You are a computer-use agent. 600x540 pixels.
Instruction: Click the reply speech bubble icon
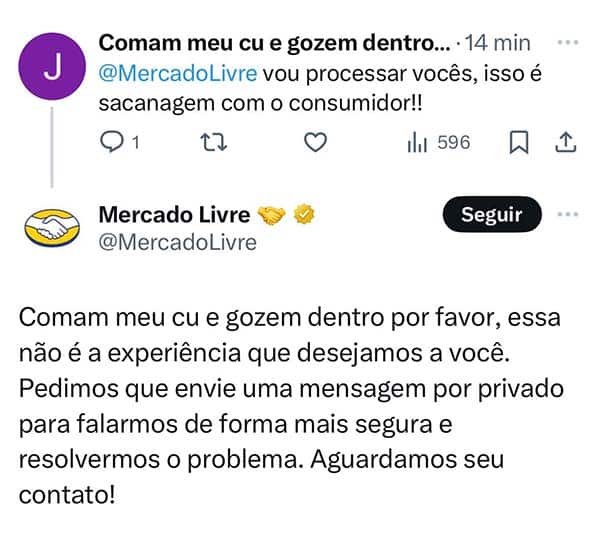(x=112, y=143)
